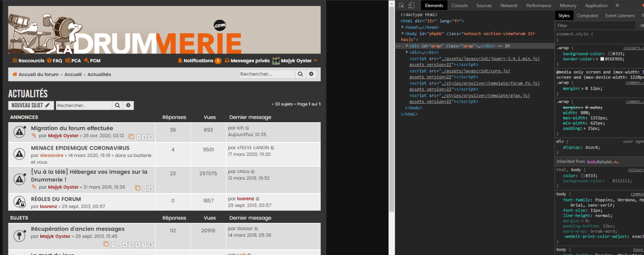Jump to last post by loorenz icon
Screen dimensions: 644x255
point(258,199)
